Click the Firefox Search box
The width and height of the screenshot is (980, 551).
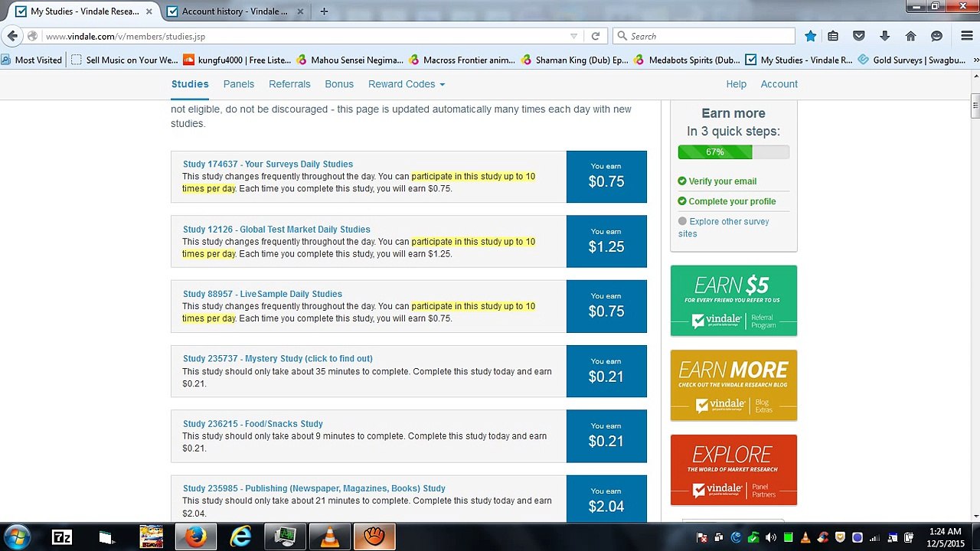pos(704,36)
